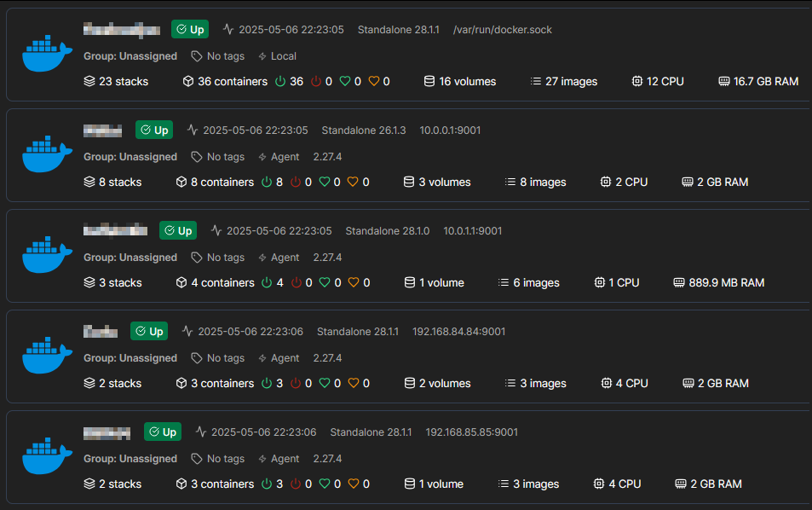
Task: Click the RAM memory icon beside 16.7 GB RAM
Action: pos(724,81)
